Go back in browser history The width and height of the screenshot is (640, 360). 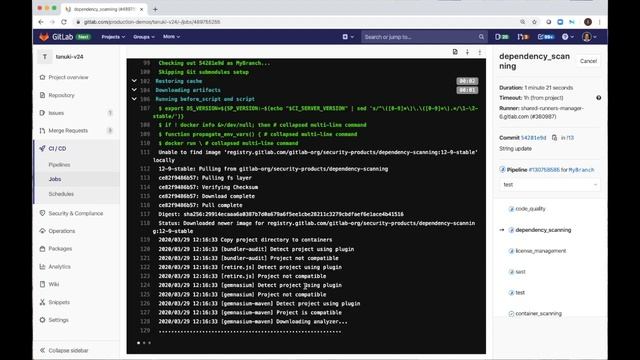[41, 22]
